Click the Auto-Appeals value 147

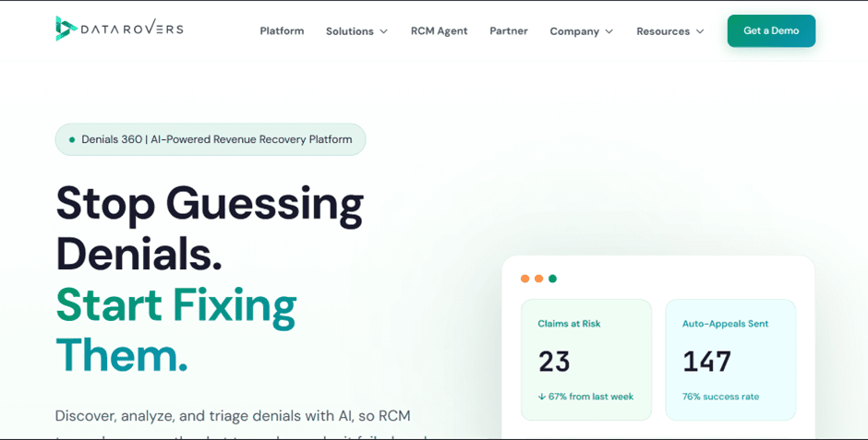click(x=707, y=362)
